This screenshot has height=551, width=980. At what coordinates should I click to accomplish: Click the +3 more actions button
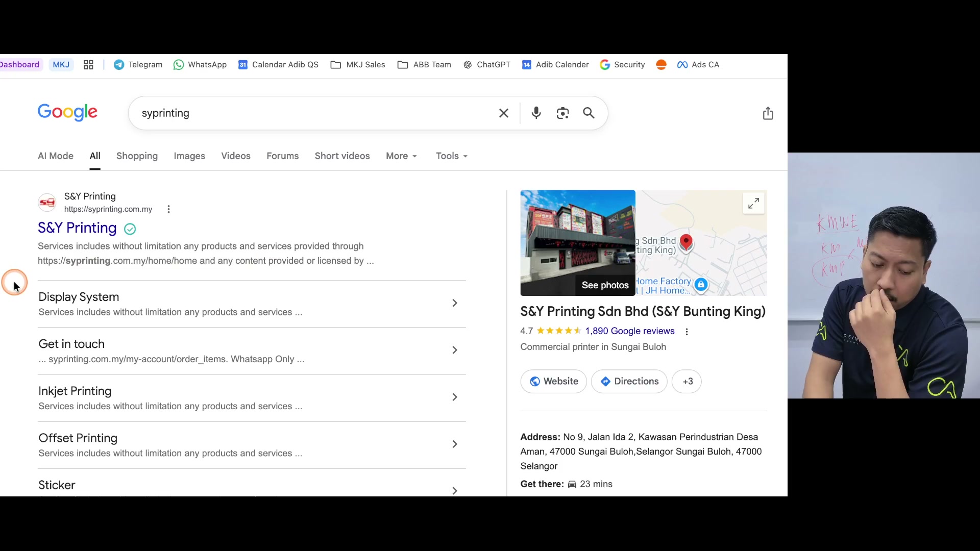[687, 382]
